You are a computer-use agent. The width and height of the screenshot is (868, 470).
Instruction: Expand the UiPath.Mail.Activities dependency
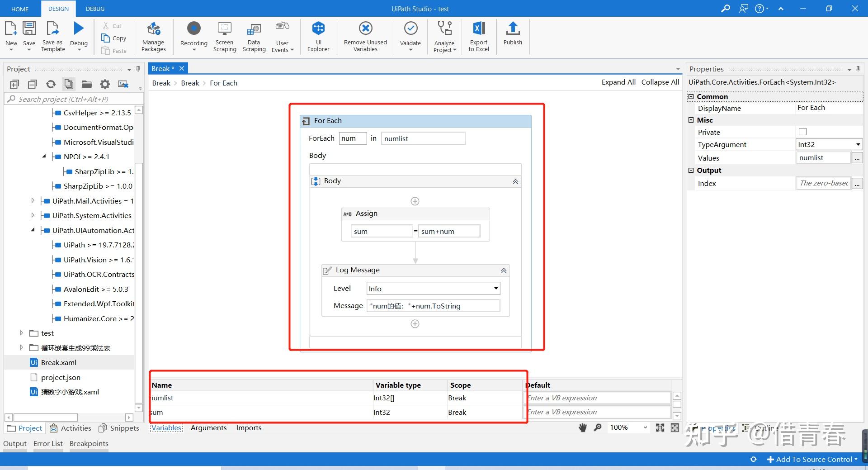tap(33, 201)
